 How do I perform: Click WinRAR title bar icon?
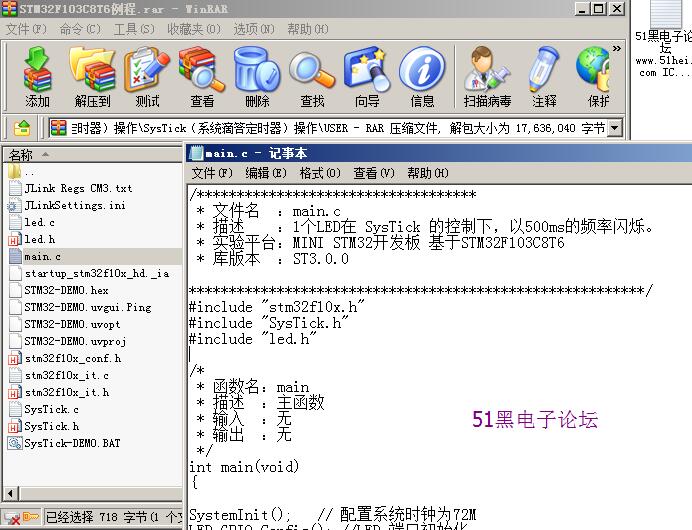[x=10, y=8]
